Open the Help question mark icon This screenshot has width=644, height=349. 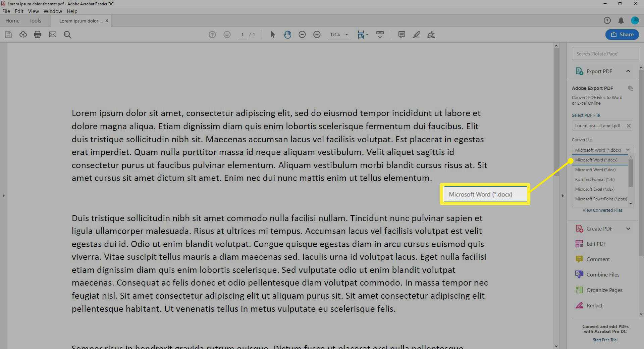coord(607,20)
